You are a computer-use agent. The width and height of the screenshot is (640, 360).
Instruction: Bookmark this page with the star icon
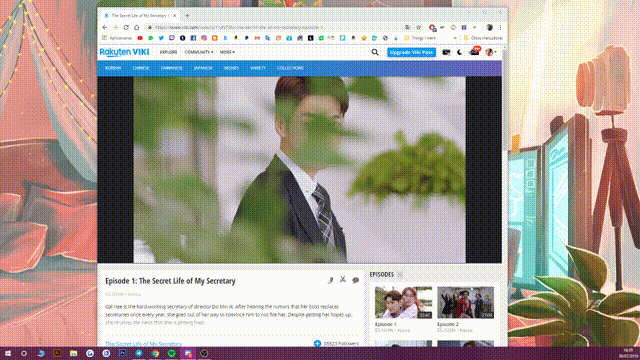418,28
